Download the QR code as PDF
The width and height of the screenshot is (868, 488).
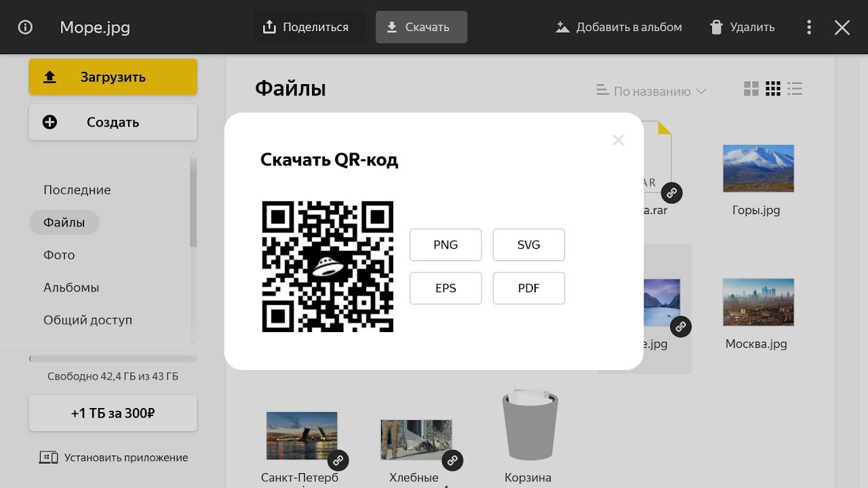tap(529, 288)
